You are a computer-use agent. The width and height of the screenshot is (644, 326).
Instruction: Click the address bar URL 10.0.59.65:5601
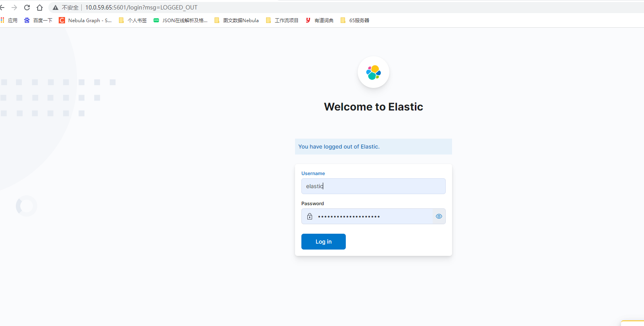tap(141, 8)
